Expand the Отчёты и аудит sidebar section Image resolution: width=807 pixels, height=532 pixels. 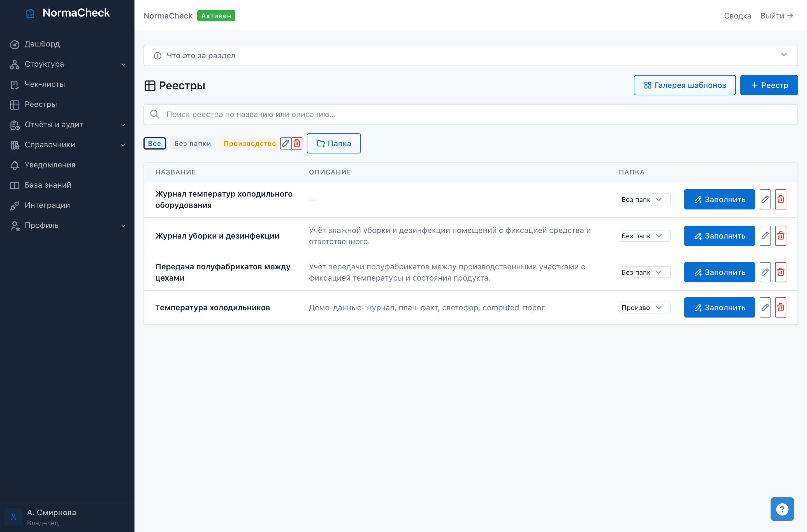click(123, 125)
